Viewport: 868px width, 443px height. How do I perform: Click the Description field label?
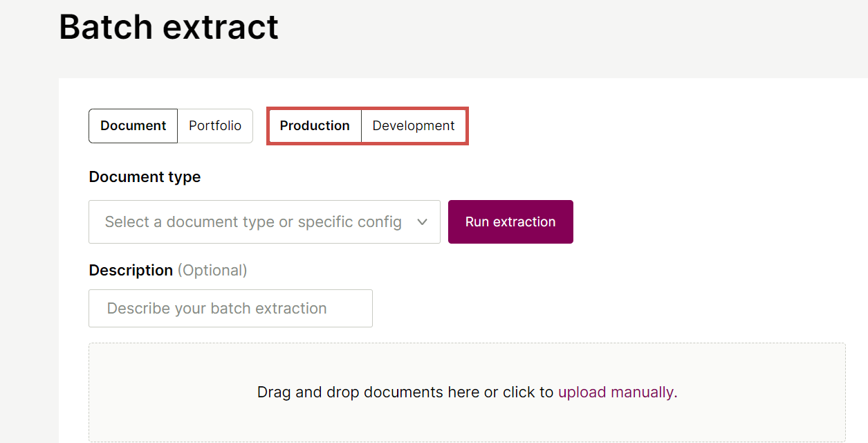click(x=131, y=271)
